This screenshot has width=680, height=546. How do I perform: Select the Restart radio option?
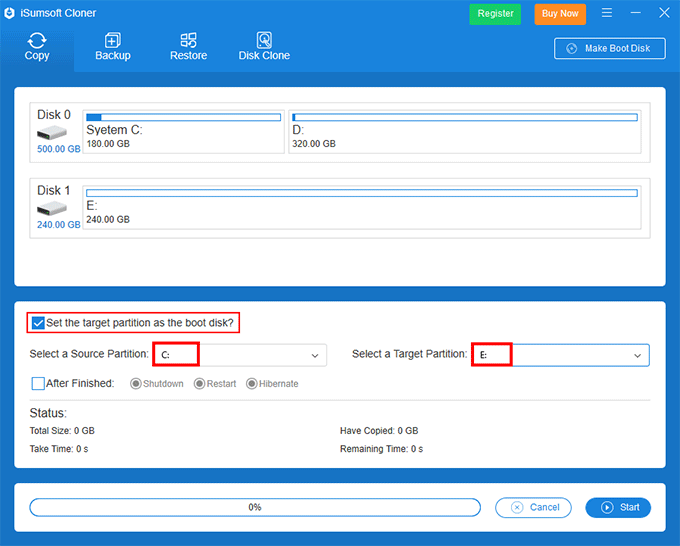(199, 384)
